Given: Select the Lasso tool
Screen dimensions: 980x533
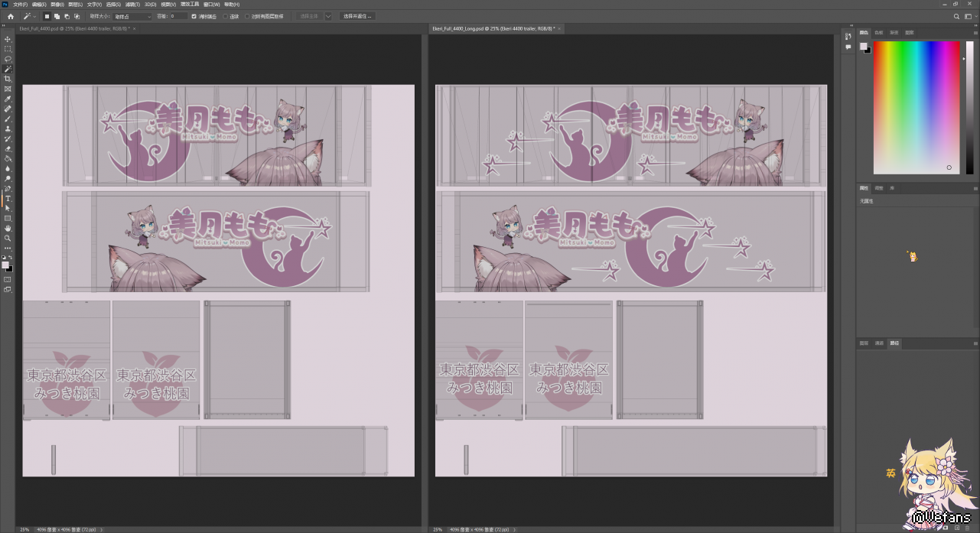Looking at the screenshot, I should (8, 59).
